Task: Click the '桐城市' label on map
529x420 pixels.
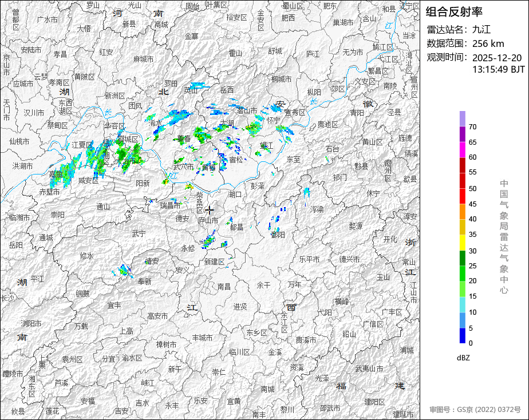Action: (281, 79)
